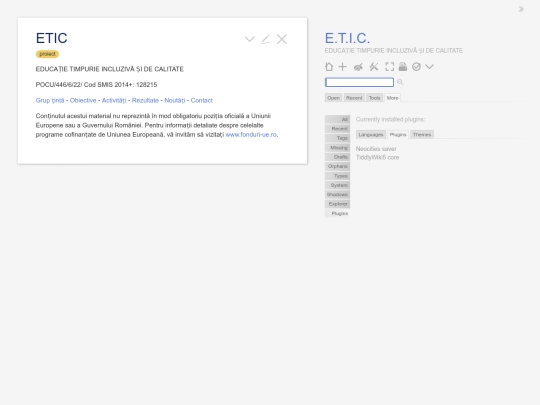The width and height of the screenshot is (540, 405).
Task: Switch to the Open sidebar tab
Action: [333, 98]
